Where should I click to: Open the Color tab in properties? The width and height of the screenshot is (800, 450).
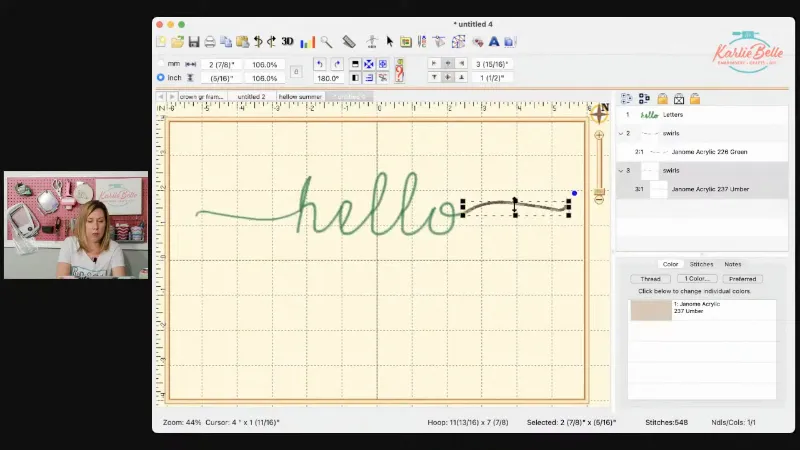point(670,264)
